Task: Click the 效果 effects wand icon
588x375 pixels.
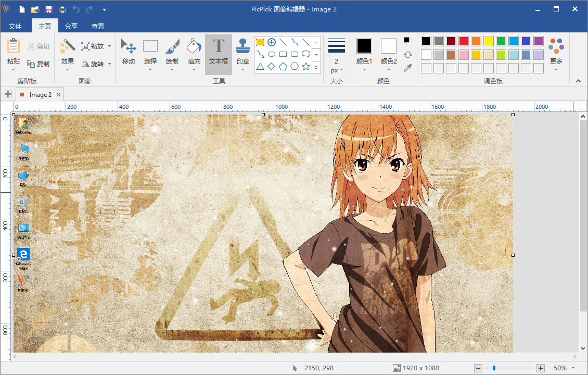Action: [68, 46]
